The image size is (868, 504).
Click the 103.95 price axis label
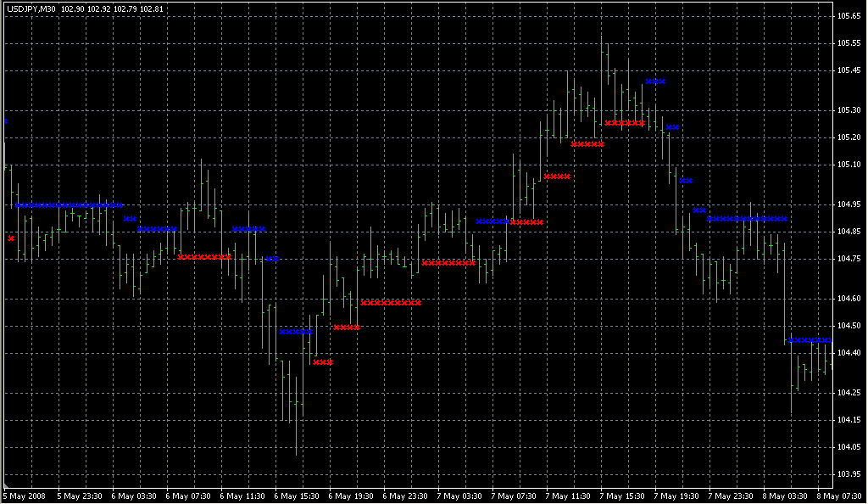click(849, 473)
